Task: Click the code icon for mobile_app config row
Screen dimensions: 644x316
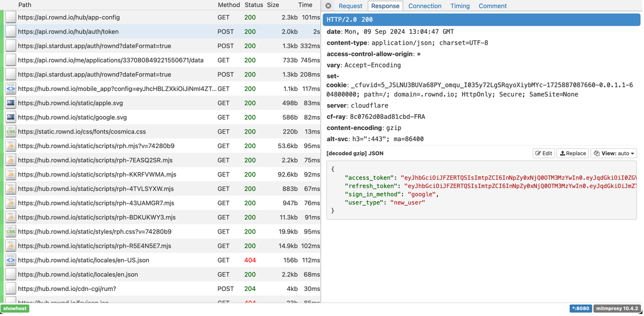Action: [x=11, y=89]
